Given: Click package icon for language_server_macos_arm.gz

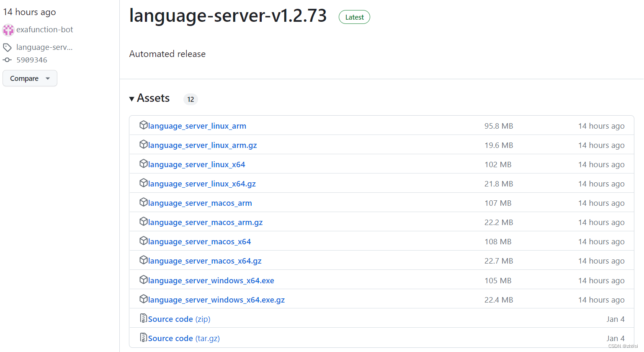Looking at the screenshot, I should point(144,221).
